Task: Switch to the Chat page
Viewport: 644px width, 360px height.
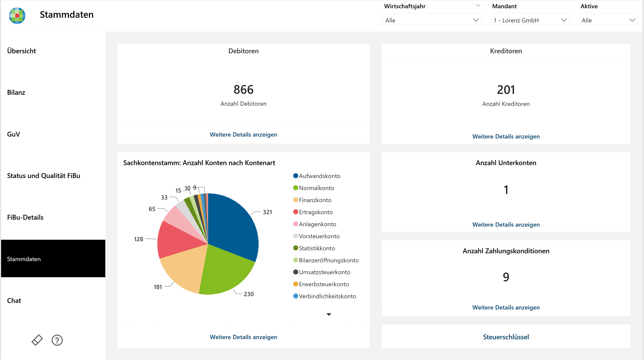Action: point(14,301)
